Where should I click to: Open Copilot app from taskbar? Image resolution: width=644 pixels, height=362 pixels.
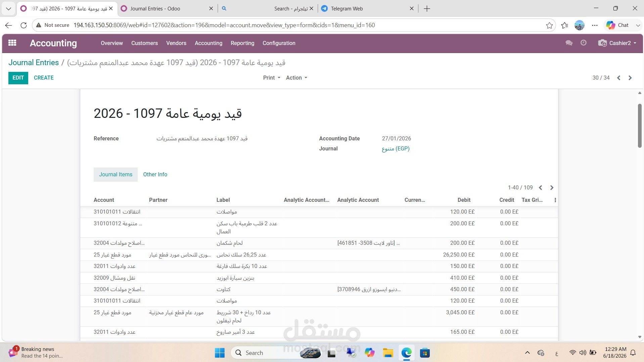[x=369, y=353]
